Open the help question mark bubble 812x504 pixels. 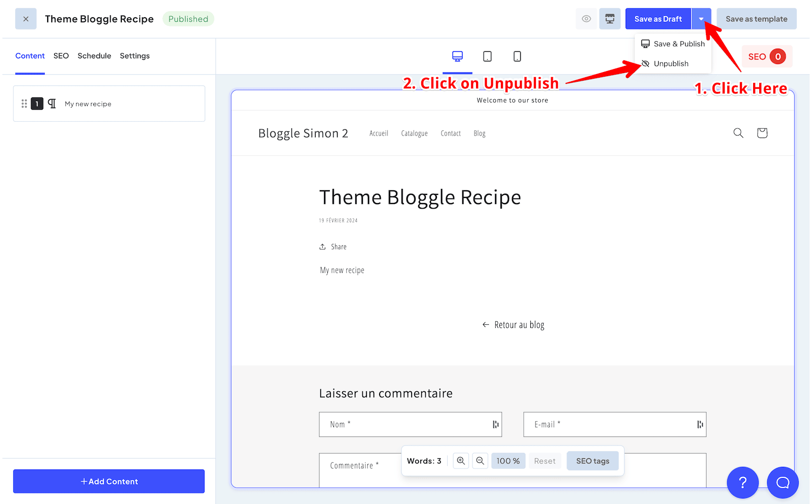click(x=742, y=483)
